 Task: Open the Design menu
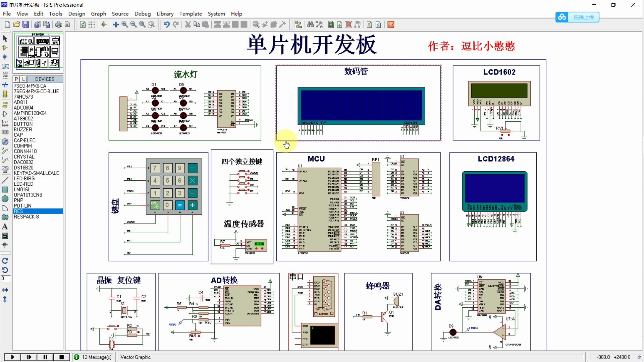tap(76, 13)
